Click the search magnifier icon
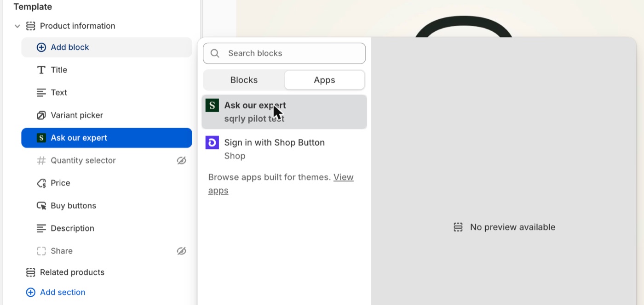 [215, 53]
